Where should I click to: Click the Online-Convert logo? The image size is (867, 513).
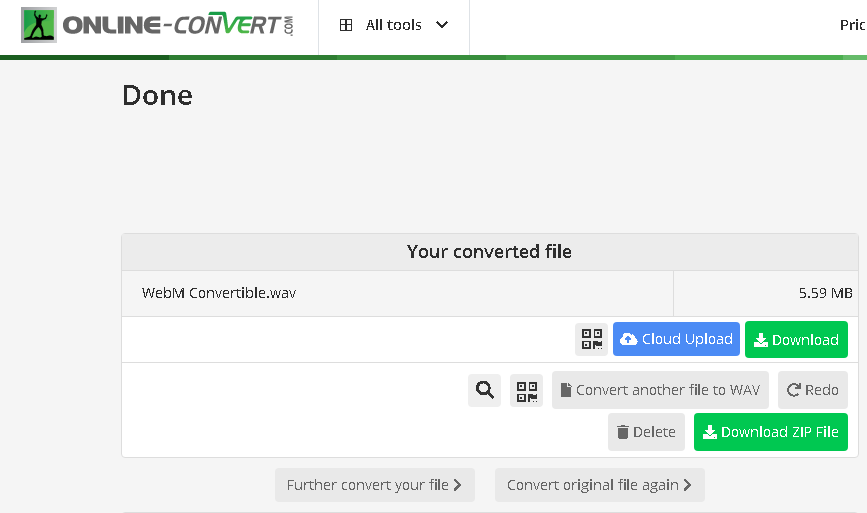[158, 26]
